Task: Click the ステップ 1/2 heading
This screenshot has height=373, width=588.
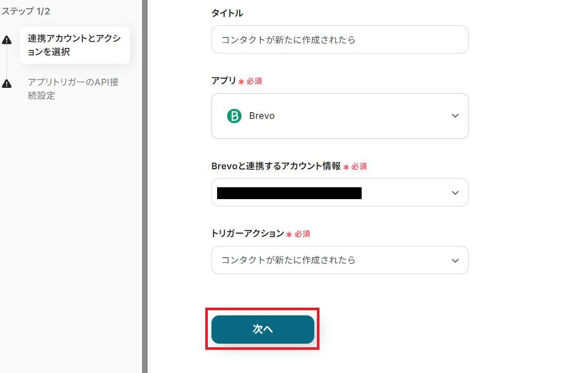Action: pos(26,11)
